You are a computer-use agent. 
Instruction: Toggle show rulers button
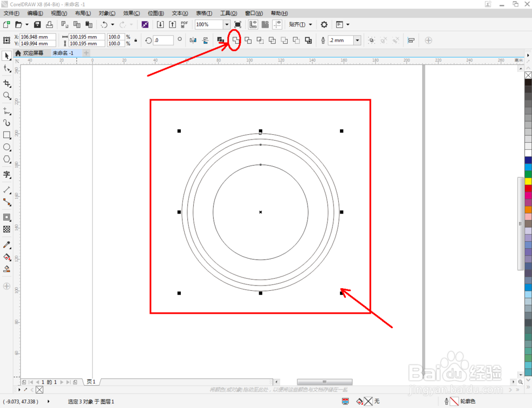click(x=253, y=25)
